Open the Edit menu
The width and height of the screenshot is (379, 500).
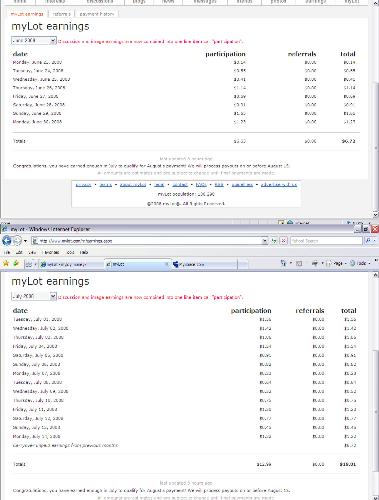tap(19, 252)
